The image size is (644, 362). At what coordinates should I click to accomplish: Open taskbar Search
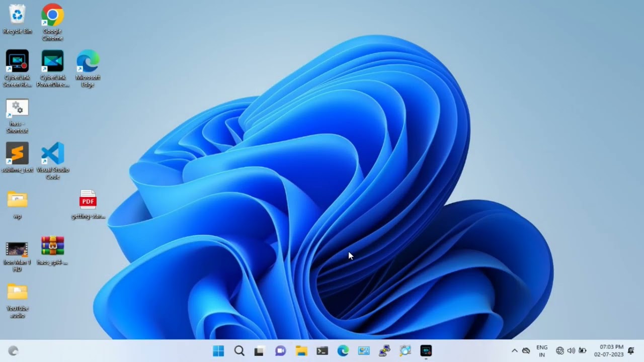[239, 351]
